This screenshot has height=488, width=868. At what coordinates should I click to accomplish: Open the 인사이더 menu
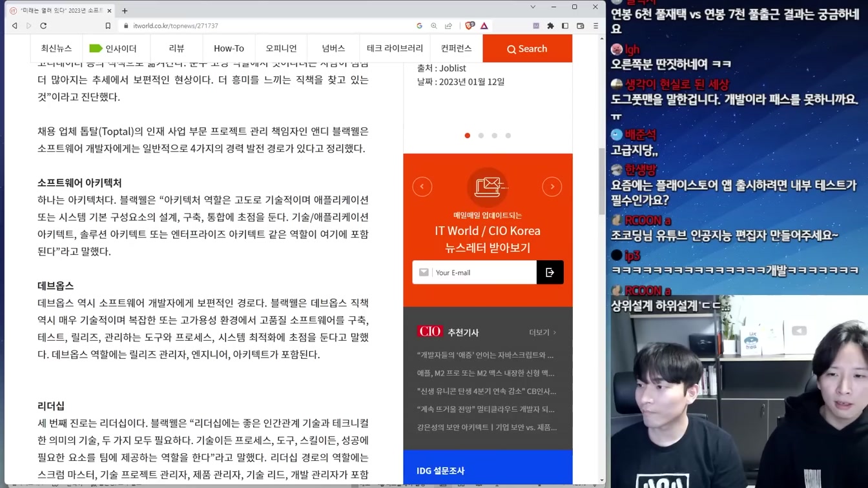pos(113,48)
